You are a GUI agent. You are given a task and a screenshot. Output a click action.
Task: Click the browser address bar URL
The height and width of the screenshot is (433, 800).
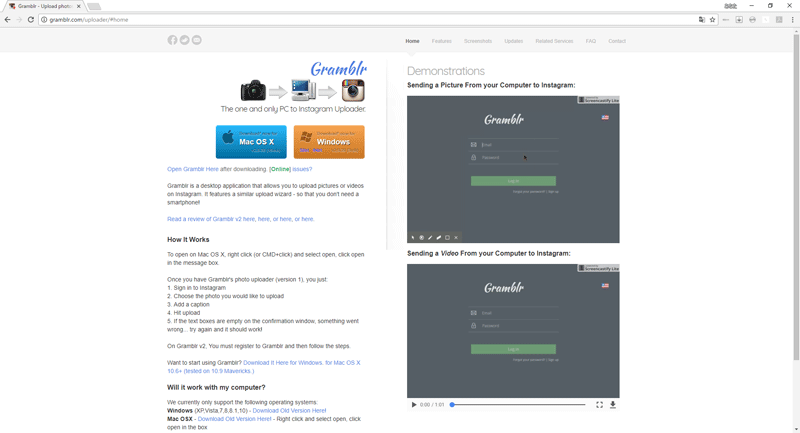click(x=89, y=19)
